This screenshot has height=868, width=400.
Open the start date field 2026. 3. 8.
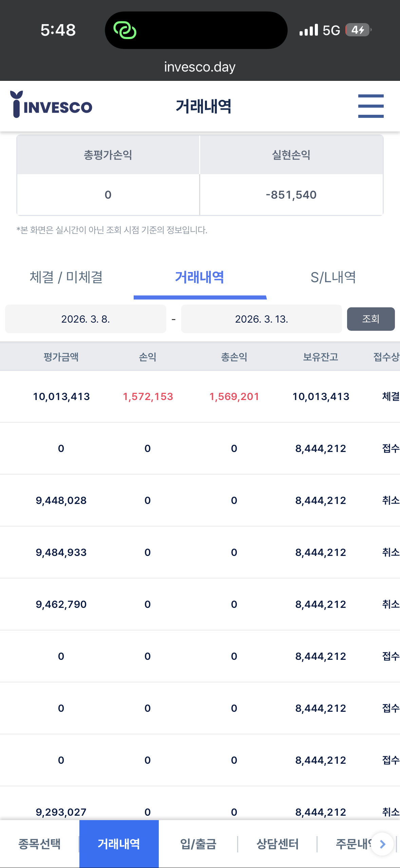85,319
